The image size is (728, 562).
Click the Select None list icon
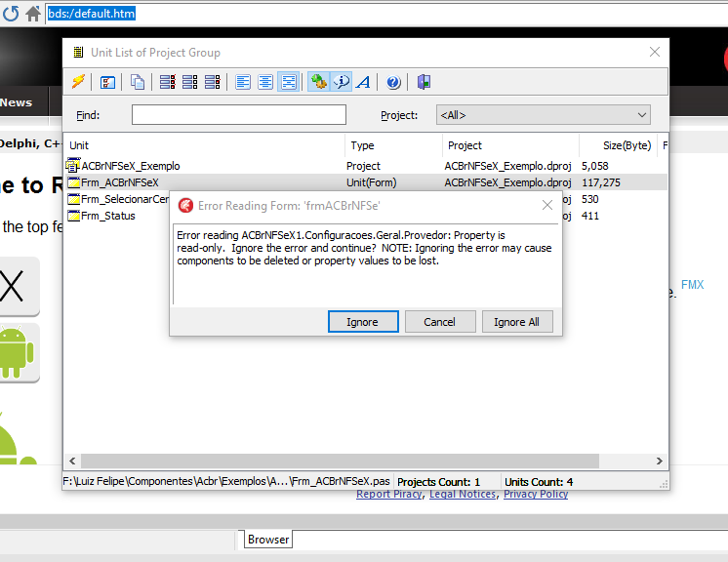click(x=189, y=82)
